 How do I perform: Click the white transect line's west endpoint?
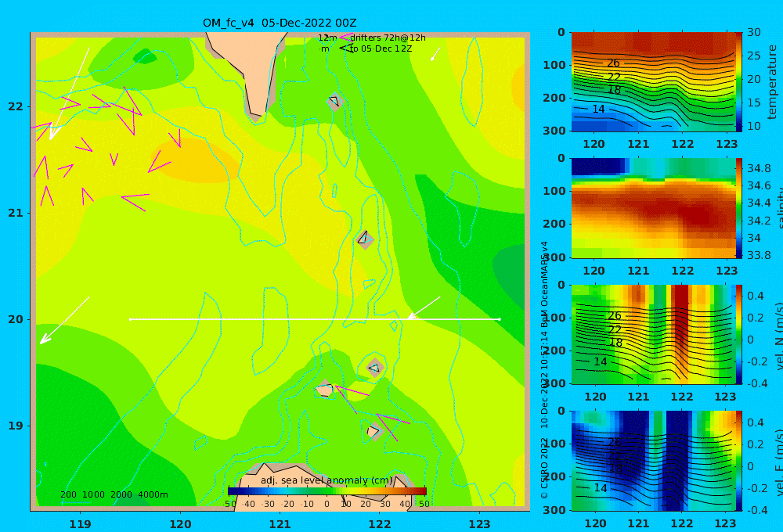pos(130,319)
